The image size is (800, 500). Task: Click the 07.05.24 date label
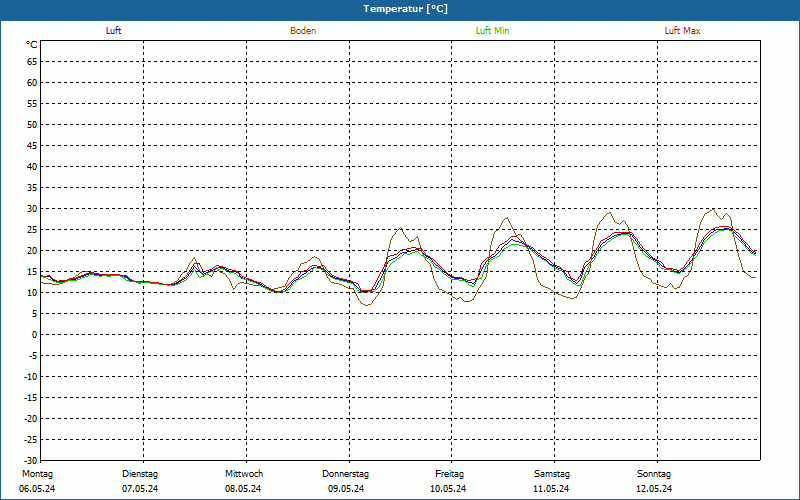(140, 489)
